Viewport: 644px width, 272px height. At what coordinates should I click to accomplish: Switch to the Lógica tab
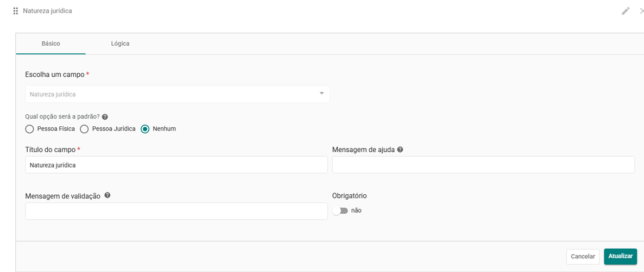coord(120,44)
